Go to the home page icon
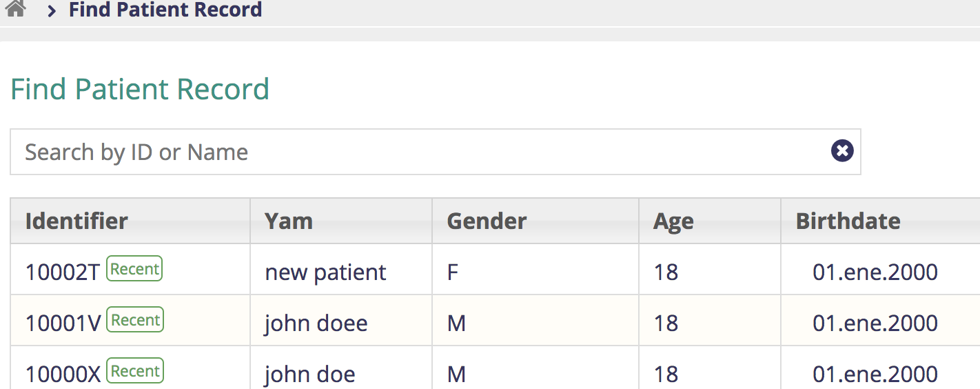 [x=15, y=8]
